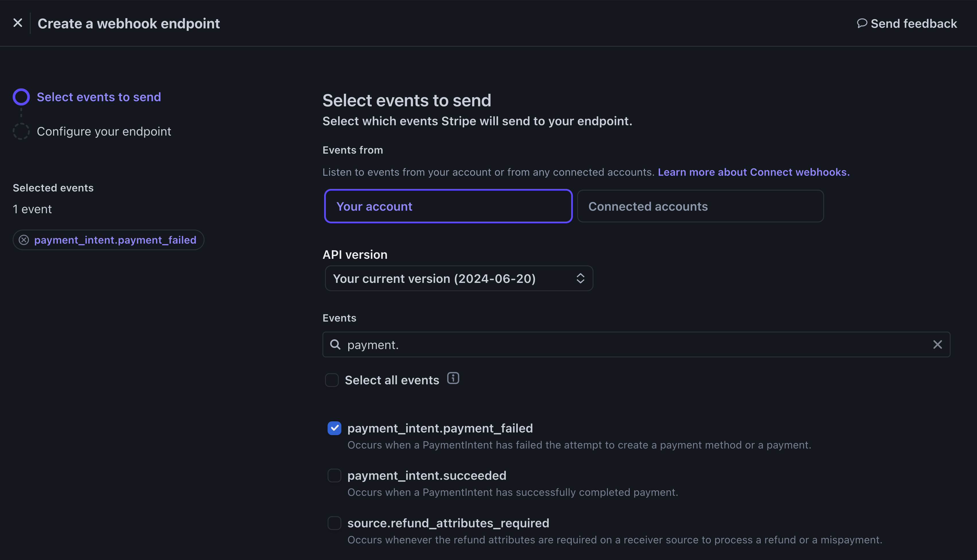The width and height of the screenshot is (977, 560).
Task: Choose Your account as event source
Action: tap(448, 206)
